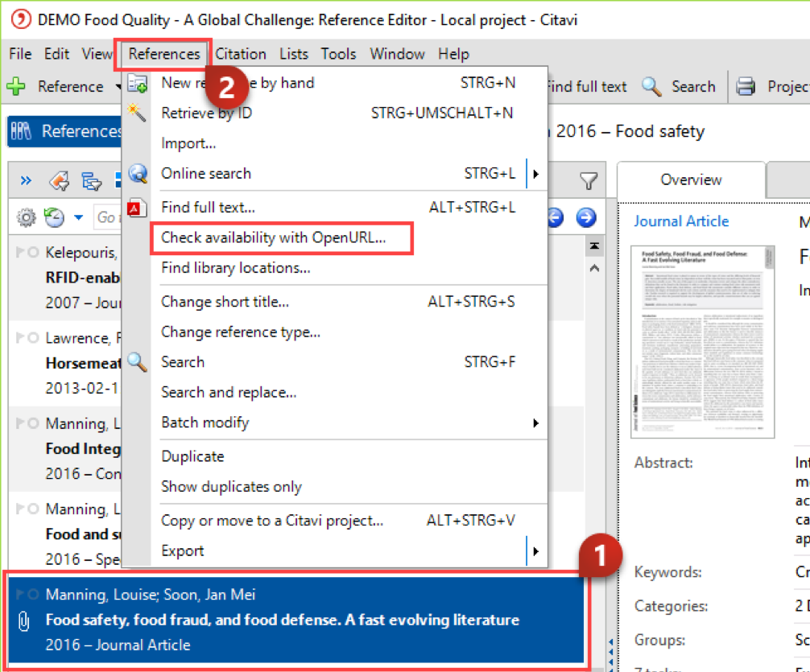Click the magnifier icon beside toolbar Search
The image size is (810, 672).
click(x=651, y=86)
